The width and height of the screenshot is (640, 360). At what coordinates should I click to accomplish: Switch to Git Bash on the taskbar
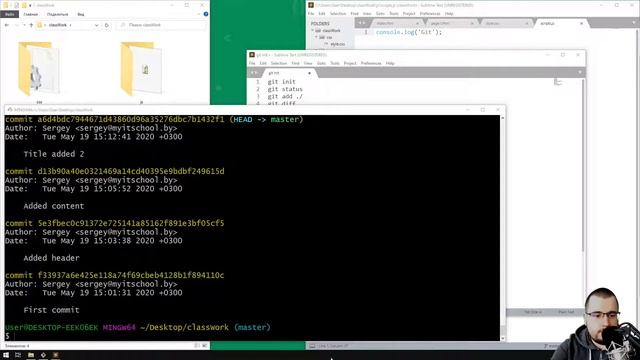coord(43,355)
